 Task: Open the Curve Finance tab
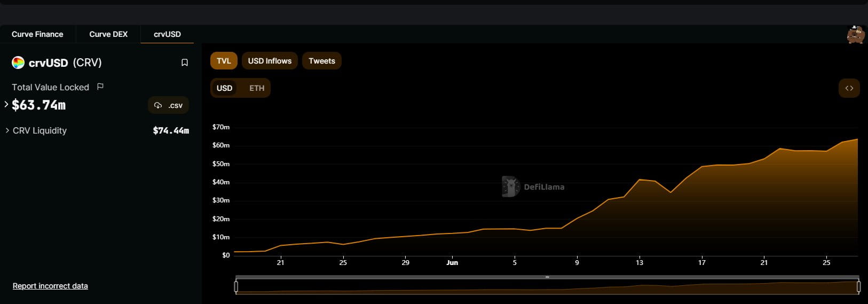coord(37,34)
